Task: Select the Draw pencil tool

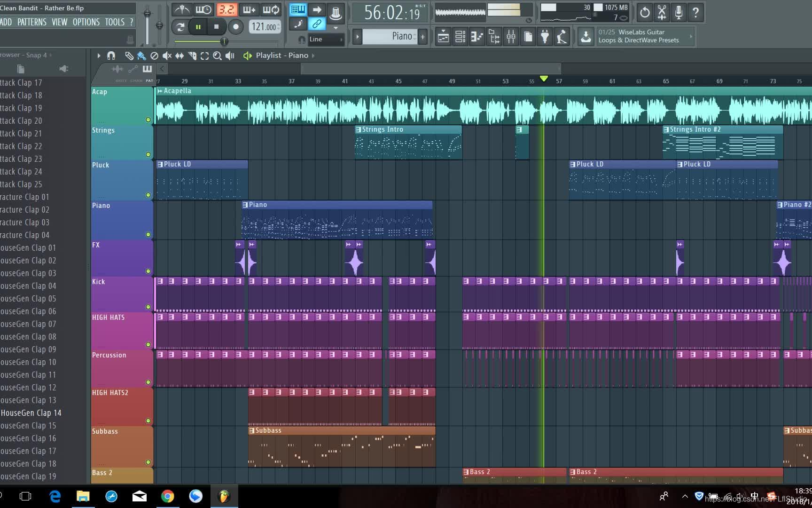Action: (x=129, y=56)
